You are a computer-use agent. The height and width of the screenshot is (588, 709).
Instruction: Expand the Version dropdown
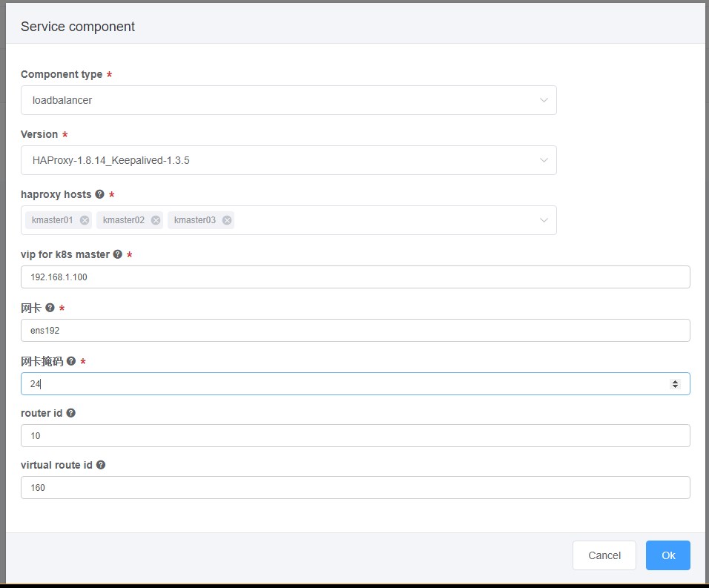click(x=288, y=160)
